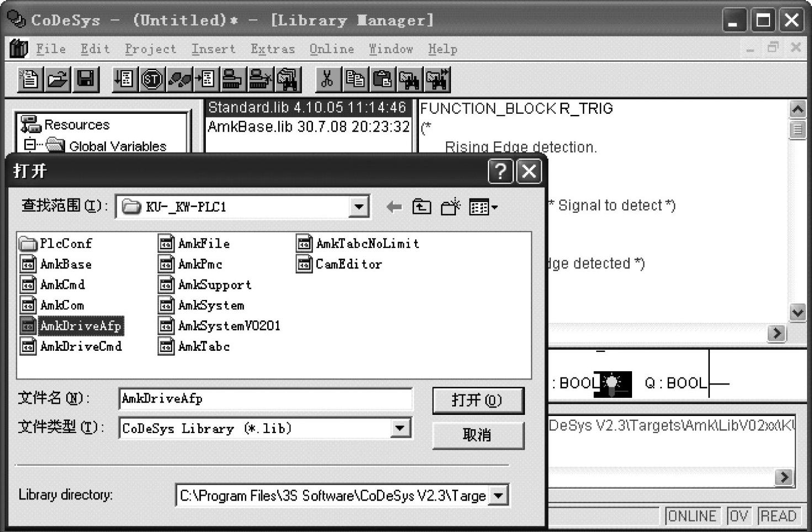Select the Global Variables folder label
This screenshot has height=532, width=812.
[x=118, y=146]
